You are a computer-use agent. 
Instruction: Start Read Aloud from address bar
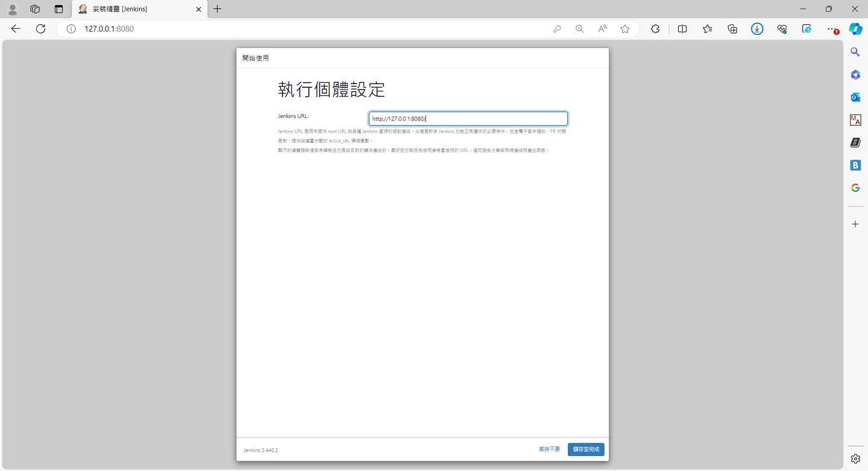[602, 28]
